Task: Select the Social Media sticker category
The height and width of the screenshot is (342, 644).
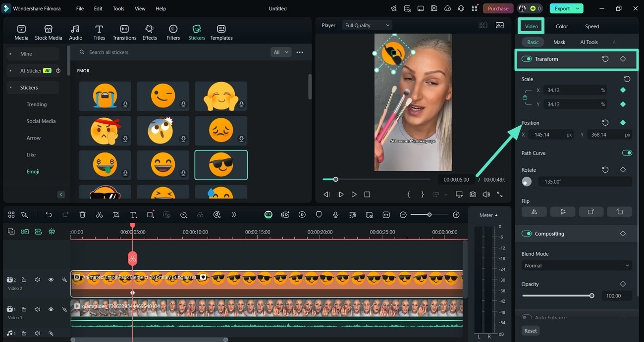Action: [x=41, y=121]
